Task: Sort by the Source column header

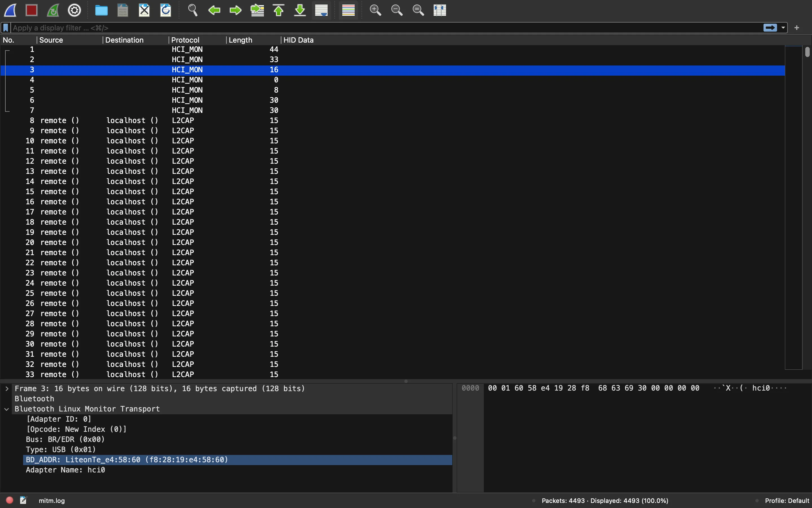Action: pyautogui.click(x=69, y=40)
